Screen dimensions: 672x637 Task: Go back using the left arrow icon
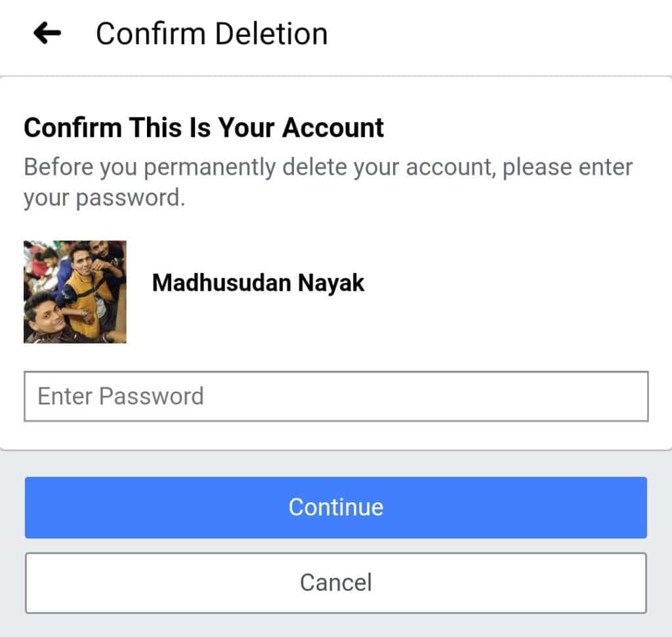tap(47, 33)
